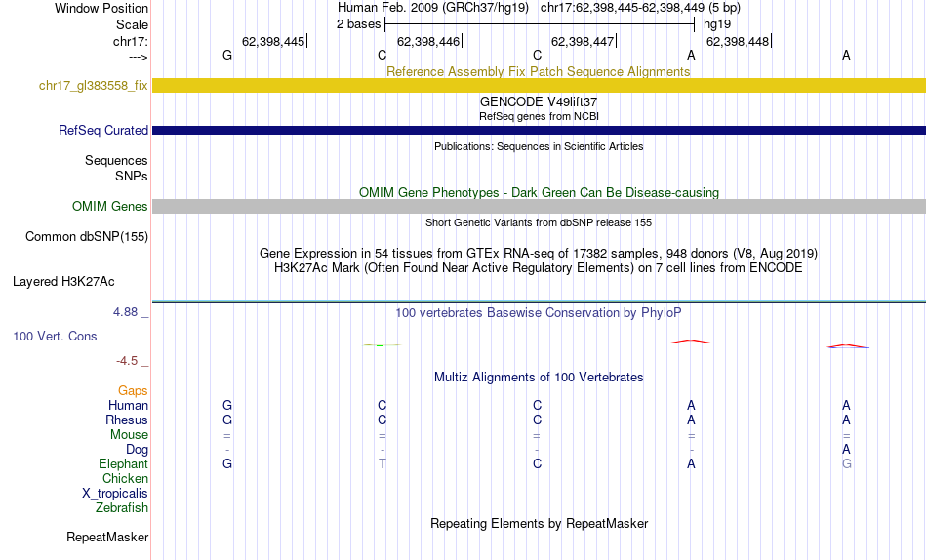Click the RepeatMasker track label
The height and width of the screenshot is (560, 927).
(107, 537)
